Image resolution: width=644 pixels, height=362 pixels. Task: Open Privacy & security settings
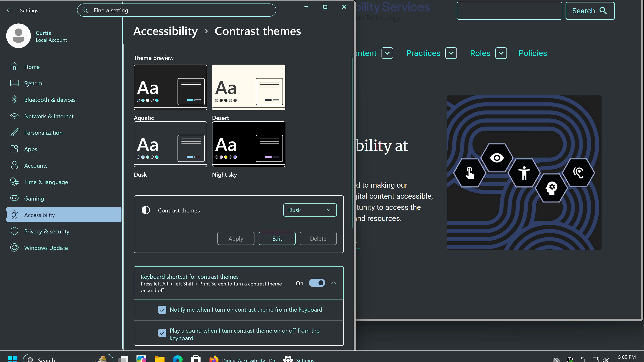(64, 231)
